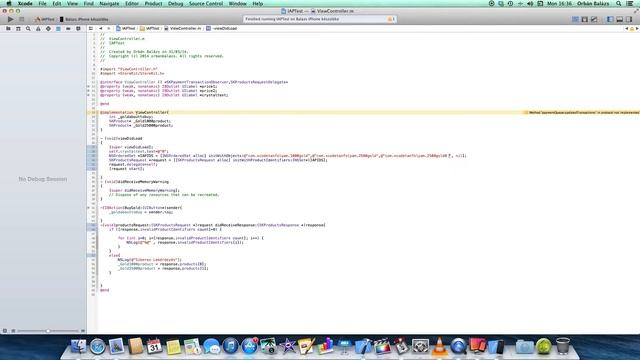Open the Edit menu

click(57, 4)
